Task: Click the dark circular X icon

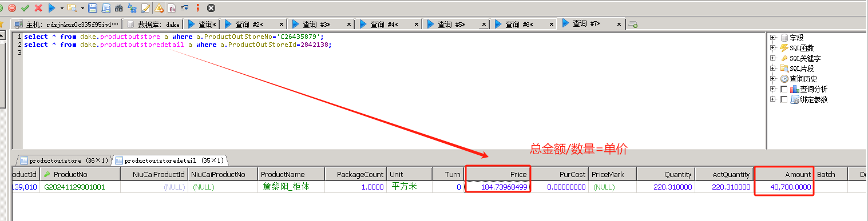Action: 211,8
